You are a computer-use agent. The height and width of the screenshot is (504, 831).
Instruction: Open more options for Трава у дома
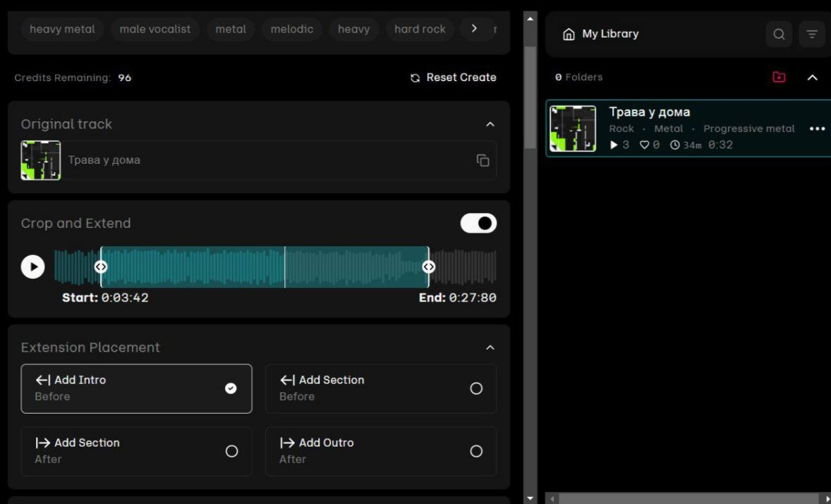point(817,129)
